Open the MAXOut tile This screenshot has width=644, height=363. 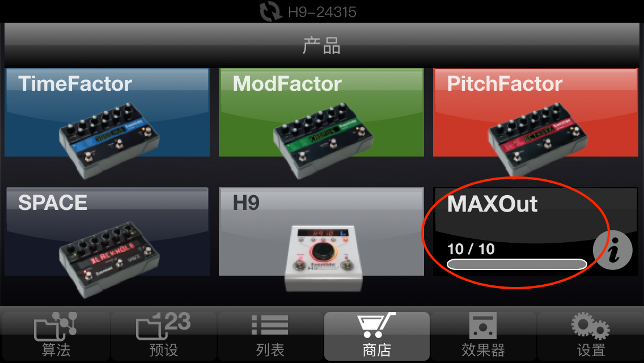click(536, 231)
